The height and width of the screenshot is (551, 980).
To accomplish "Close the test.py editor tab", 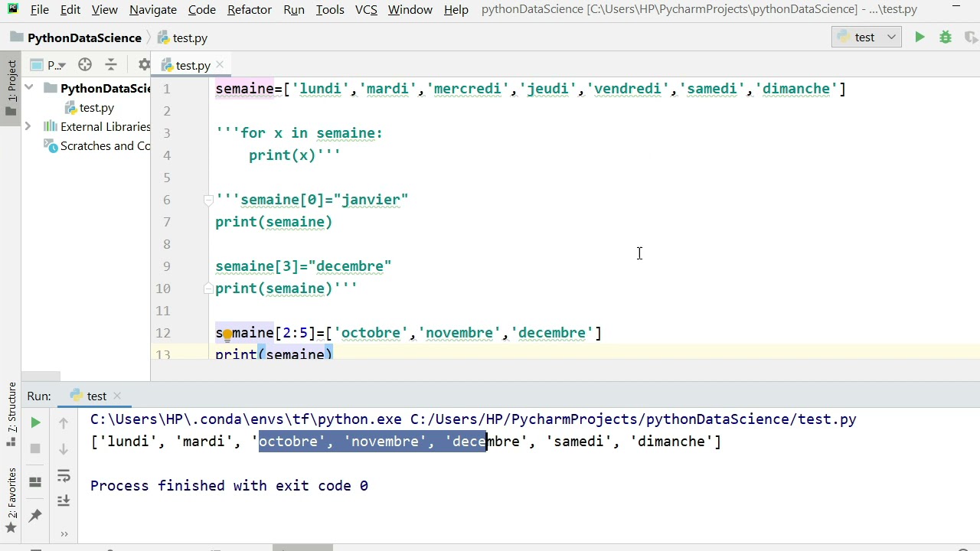I will pos(220,64).
